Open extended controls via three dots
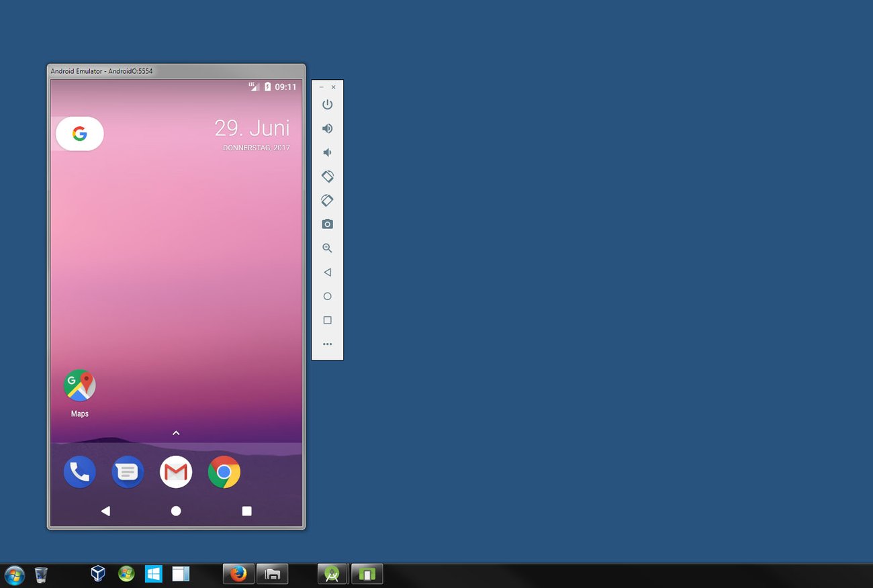873x588 pixels. point(327,344)
